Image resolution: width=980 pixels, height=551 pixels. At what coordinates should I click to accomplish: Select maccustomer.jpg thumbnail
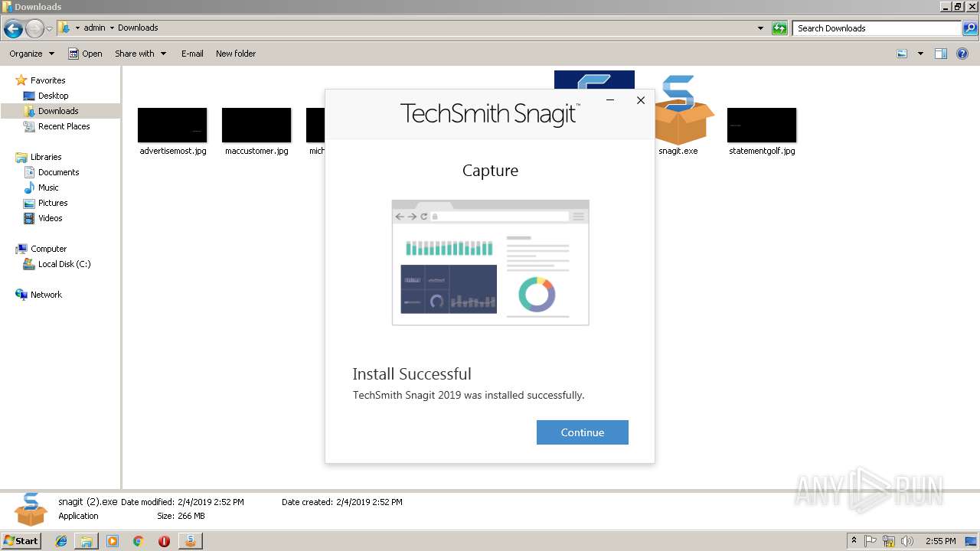(256, 125)
